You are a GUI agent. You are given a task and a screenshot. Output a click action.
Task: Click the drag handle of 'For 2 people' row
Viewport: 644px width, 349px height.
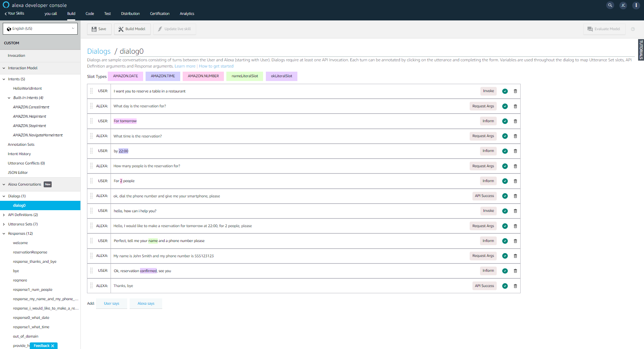92,181
